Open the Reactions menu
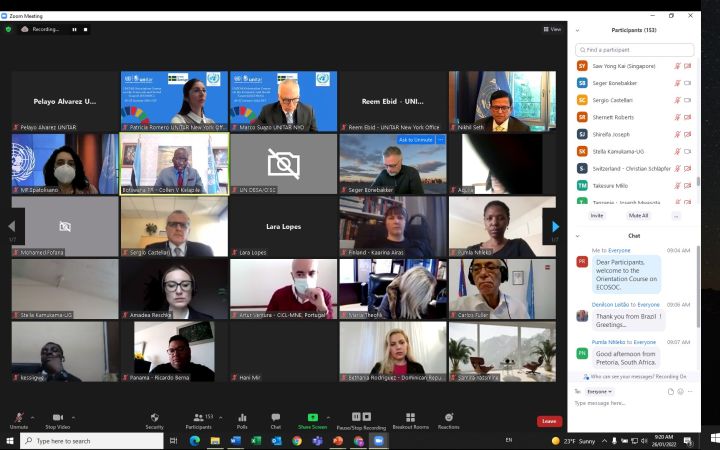720x450 pixels. (449, 417)
